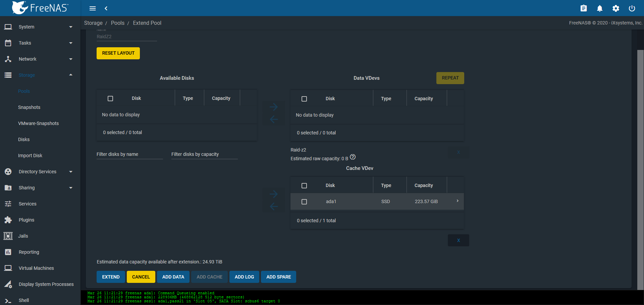
Task: Collapse the Storage menu arrow
Action: [x=71, y=75]
